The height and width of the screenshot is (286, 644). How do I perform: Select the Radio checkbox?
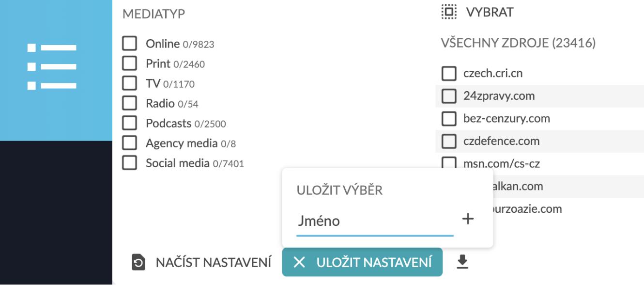coord(129,103)
